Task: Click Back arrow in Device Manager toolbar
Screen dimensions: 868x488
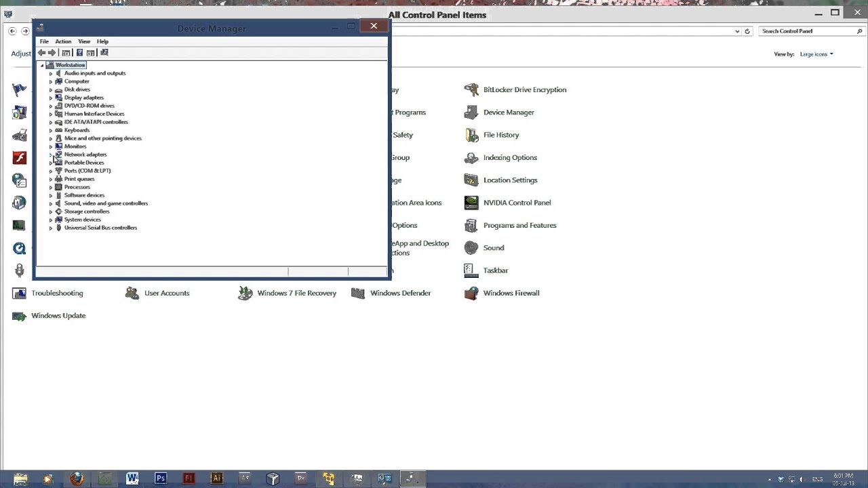Action: pyautogui.click(x=42, y=53)
